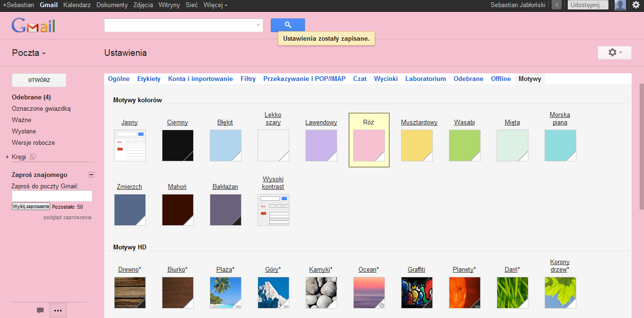This screenshot has height=318, width=644.
Task: Click the three-dots gadget icon at bottom left
Action: (58, 310)
